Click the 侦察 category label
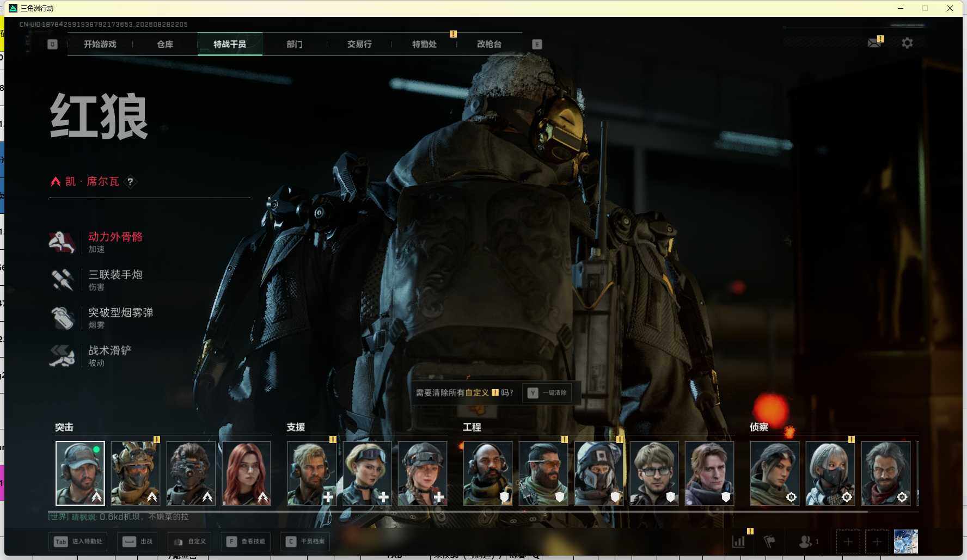Screen dimensions: 967x560 [x=759, y=427]
